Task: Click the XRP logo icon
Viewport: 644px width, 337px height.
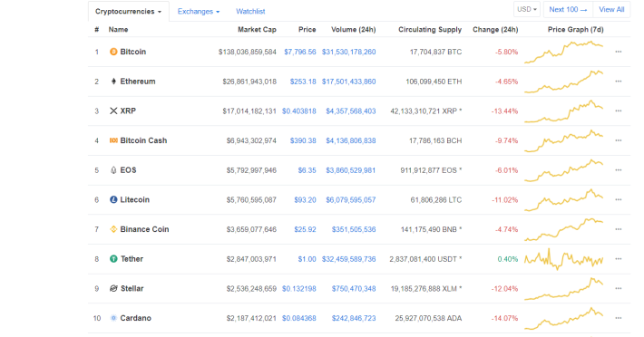Action: [x=113, y=111]
